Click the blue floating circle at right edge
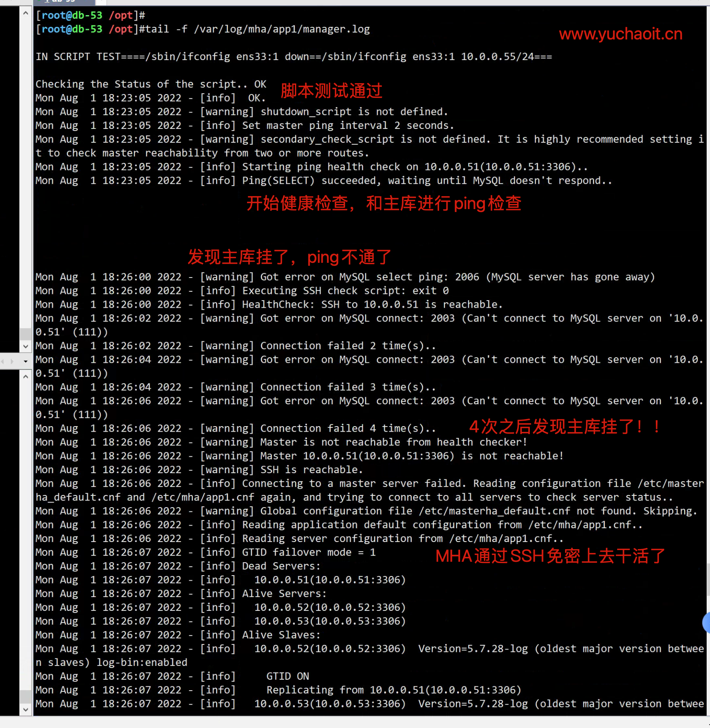 (706, 622)
